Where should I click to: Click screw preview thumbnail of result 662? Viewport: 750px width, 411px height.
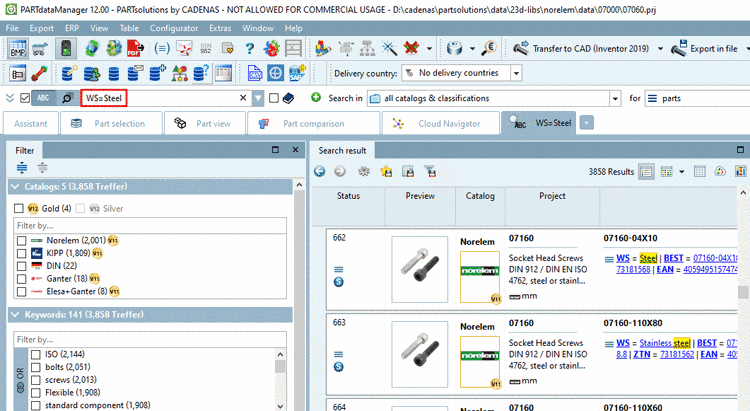[x=419, y=269]
